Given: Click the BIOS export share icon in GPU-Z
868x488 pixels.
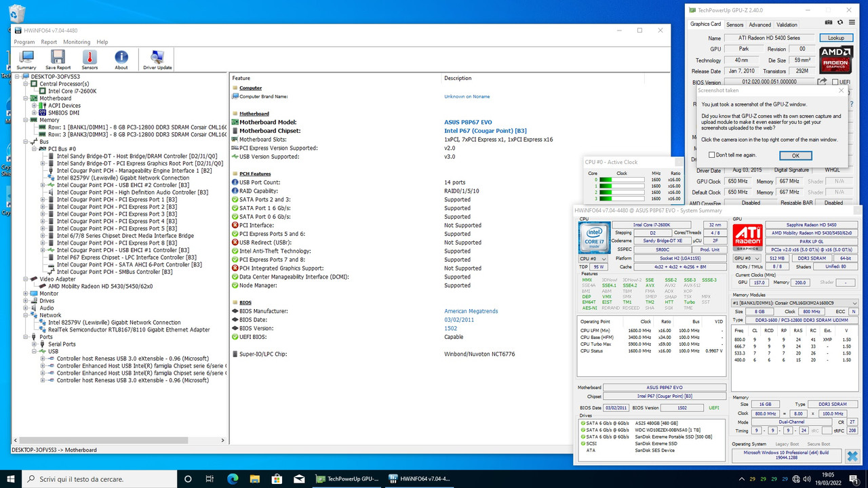Looking at the screenshot, I should click(x=822, y=82).
